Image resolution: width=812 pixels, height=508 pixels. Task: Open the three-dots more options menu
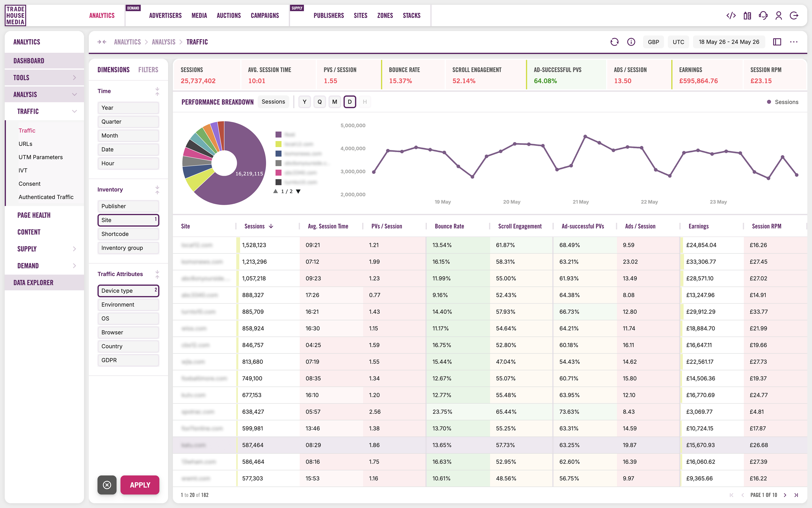click(x=794, y=42)
